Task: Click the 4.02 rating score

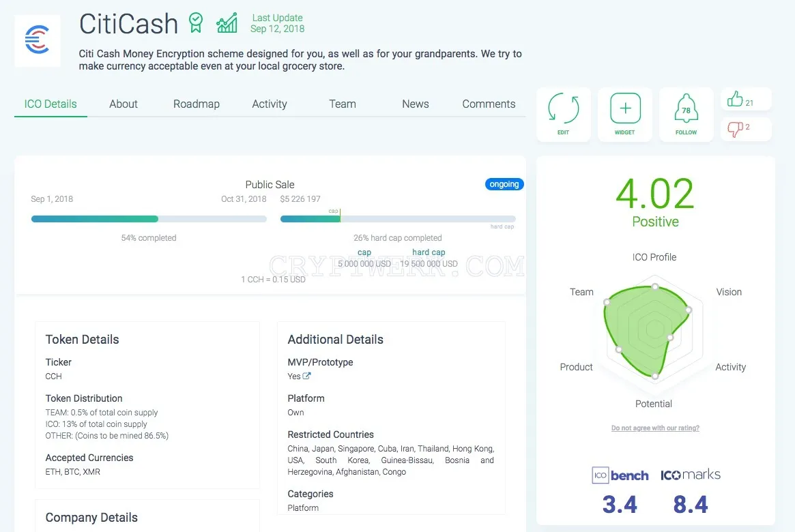Action: pyautogui.click(x=654, y=194)
